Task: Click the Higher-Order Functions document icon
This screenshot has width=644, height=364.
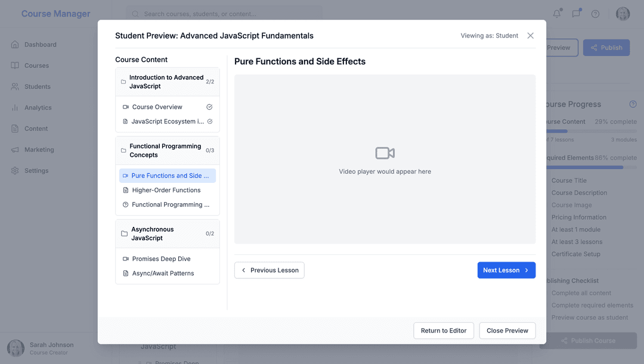Action: click(x=126, y=190)
